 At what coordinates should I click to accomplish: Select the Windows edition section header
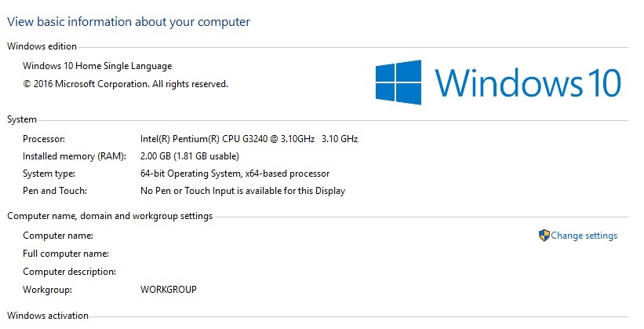pos(42,46)
